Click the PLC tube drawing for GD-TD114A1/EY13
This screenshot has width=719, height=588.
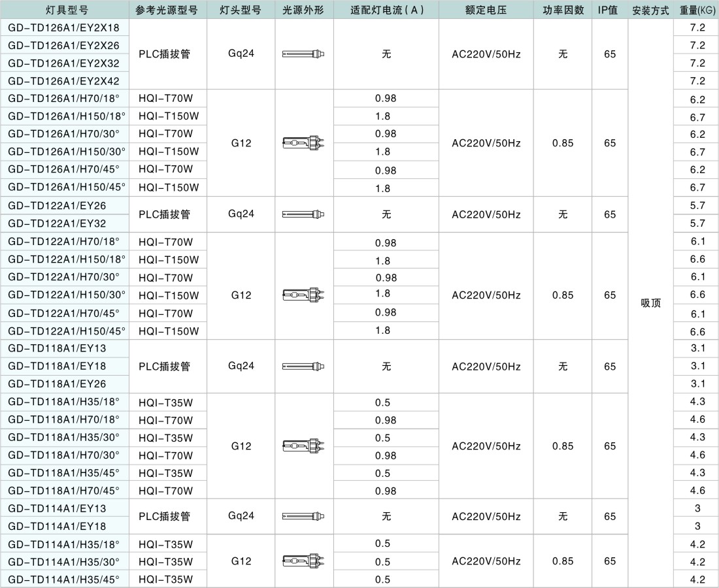[x=304, y=516]
